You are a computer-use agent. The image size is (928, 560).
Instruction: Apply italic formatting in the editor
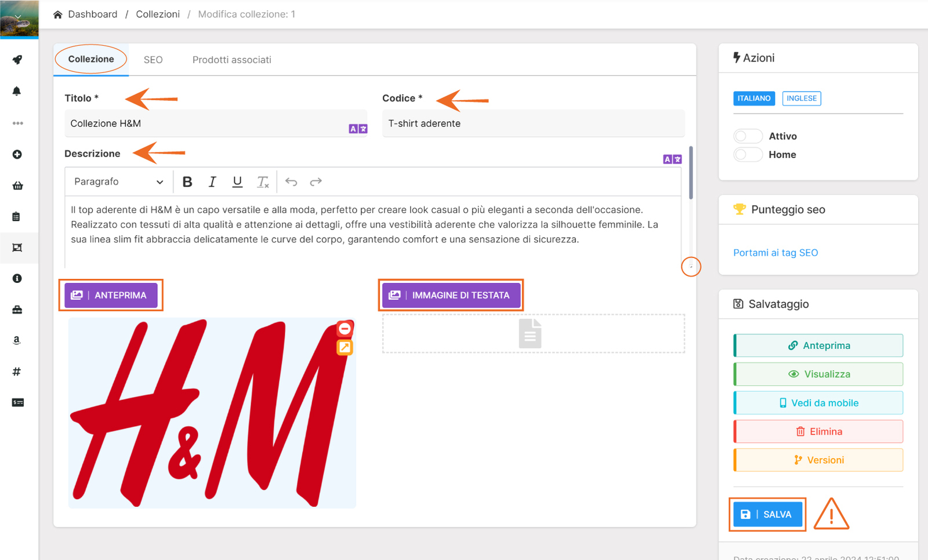212,182
